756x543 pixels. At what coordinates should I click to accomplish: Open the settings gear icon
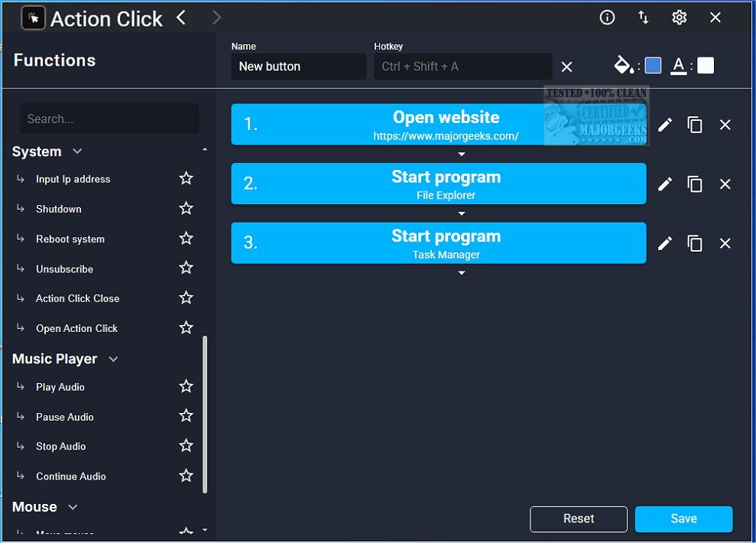coord(680,18)
